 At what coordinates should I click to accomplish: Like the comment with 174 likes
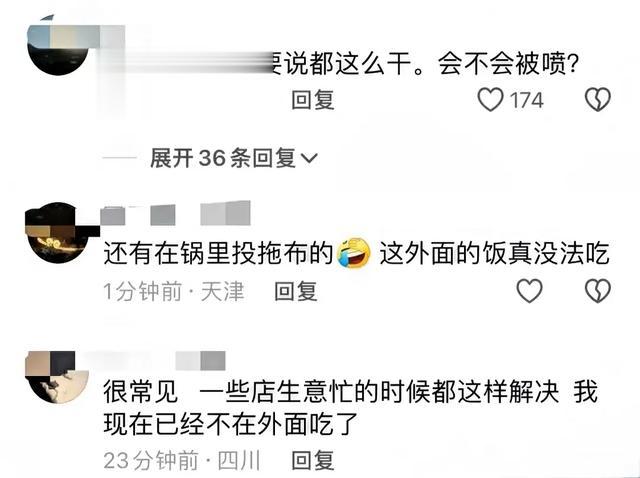click(490, 100)
